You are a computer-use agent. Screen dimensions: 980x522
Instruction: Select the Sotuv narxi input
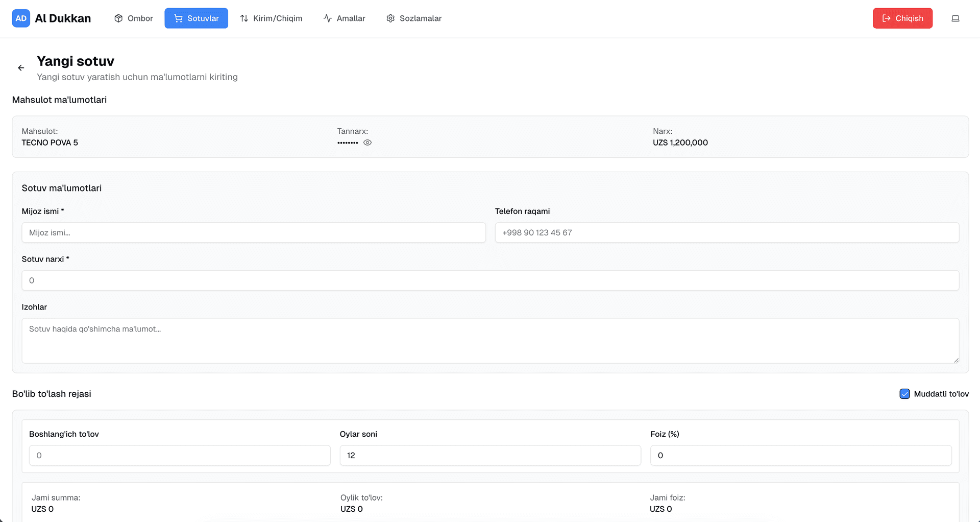tap(490, 280)
